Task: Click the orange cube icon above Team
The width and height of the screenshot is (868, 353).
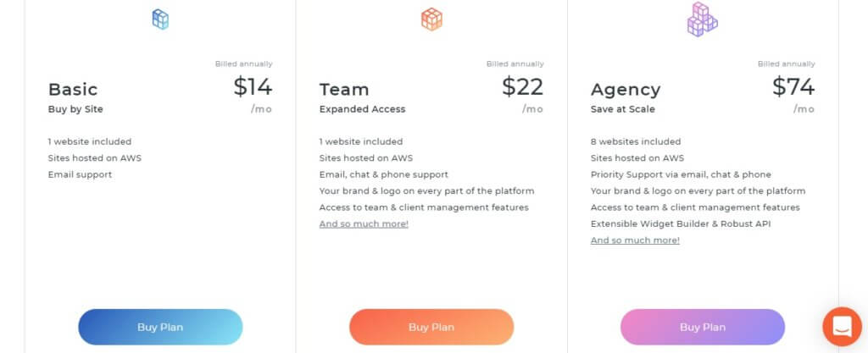Action: click(x=431, y=19)
